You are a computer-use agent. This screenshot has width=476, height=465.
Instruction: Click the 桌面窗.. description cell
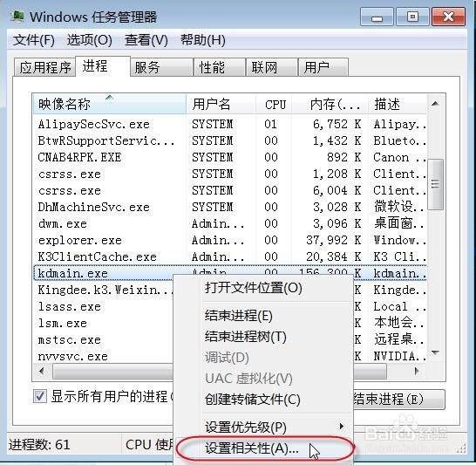(399, 223)
